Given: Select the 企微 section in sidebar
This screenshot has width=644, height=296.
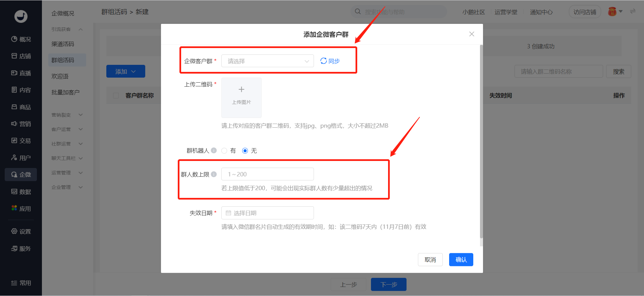Looking at the screenshot, I should [x=21, y=174].
